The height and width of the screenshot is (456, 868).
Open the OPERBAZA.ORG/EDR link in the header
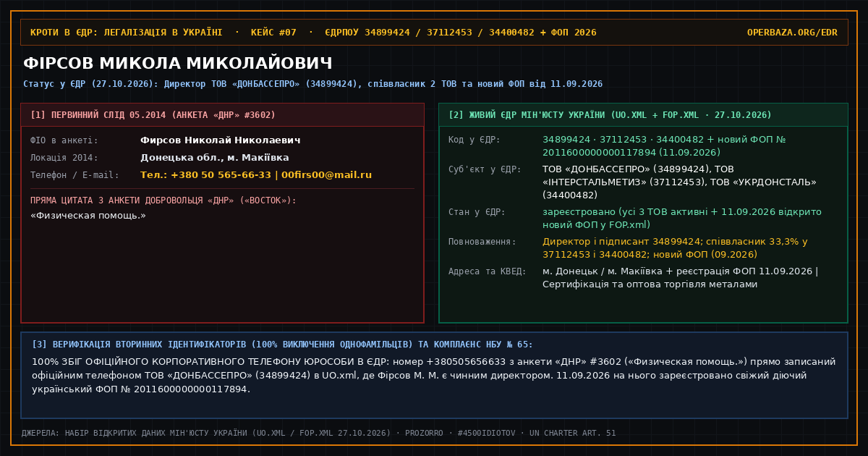click(792, 33)
